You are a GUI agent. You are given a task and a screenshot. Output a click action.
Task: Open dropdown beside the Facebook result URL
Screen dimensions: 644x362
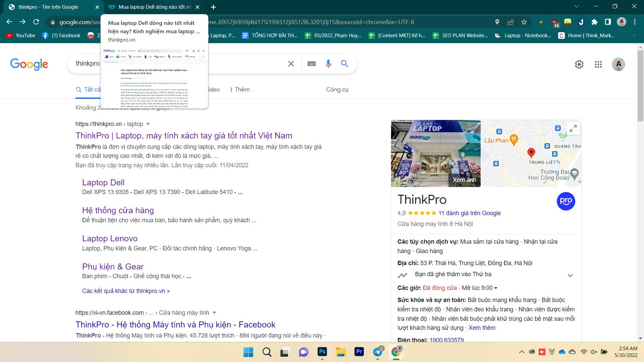[x=214, y=313]
